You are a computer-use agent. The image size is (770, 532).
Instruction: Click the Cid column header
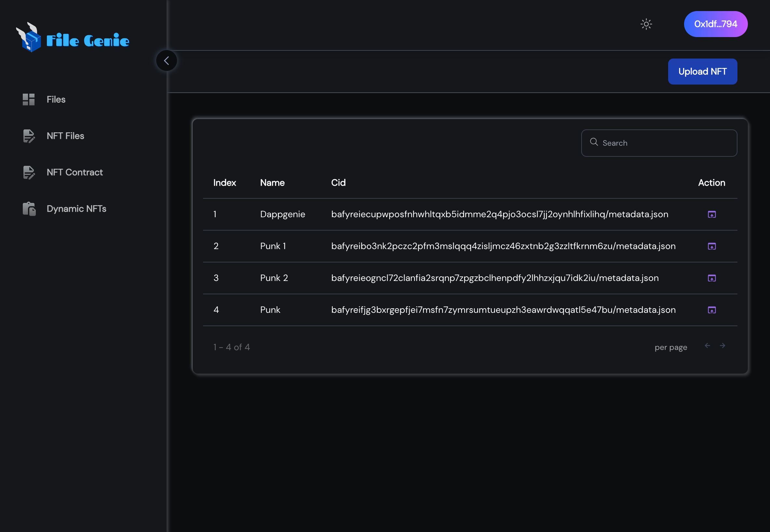coord(338,183)
